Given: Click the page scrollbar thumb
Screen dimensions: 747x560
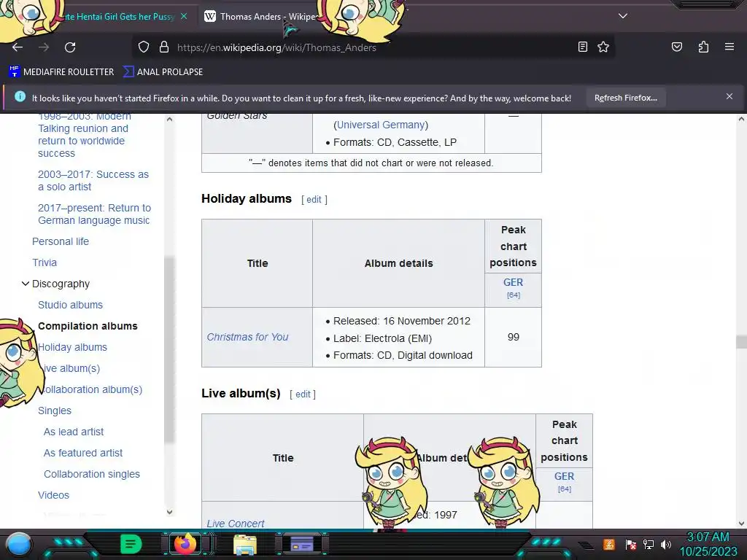Looking at the screenshot, I should pyautogui.click(x=741, y=341).
